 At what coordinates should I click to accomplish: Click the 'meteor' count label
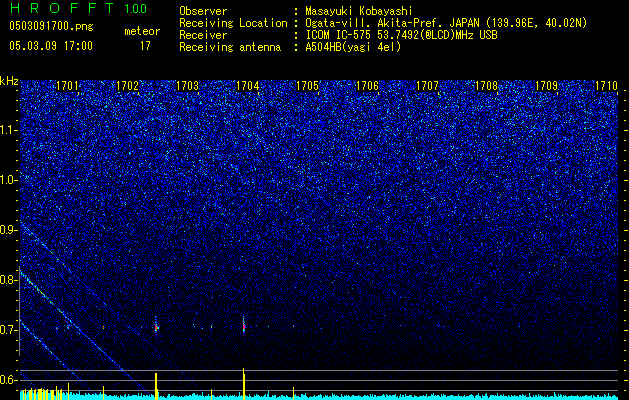coord(142,31)
